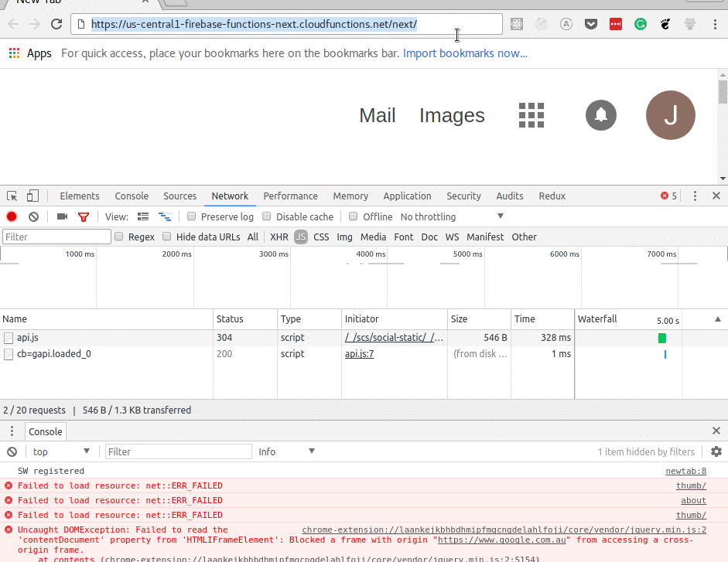
Task: Open the Google apps grid launcher
Action: 531,115
